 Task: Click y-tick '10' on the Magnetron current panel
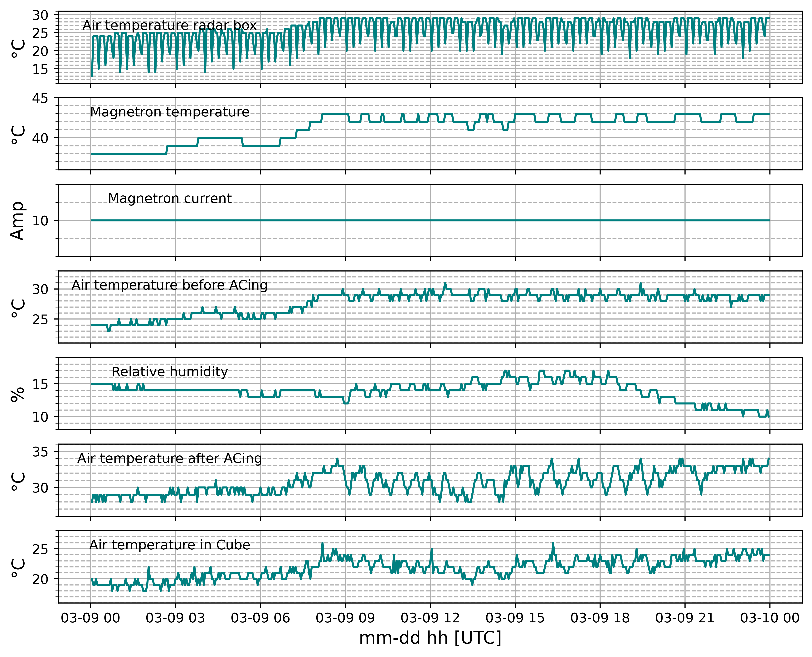[x=41, y=221]
